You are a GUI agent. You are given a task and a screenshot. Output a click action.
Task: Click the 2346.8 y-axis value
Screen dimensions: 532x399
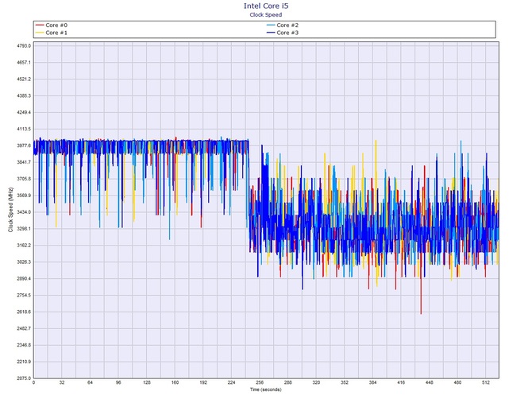pyautogui.click(x=24, y=345)
